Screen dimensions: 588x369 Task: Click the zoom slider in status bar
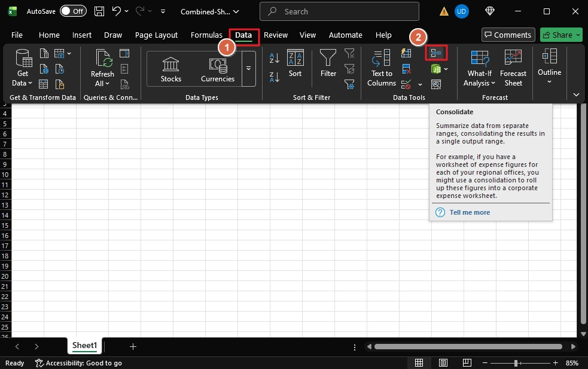coord(516,363)
